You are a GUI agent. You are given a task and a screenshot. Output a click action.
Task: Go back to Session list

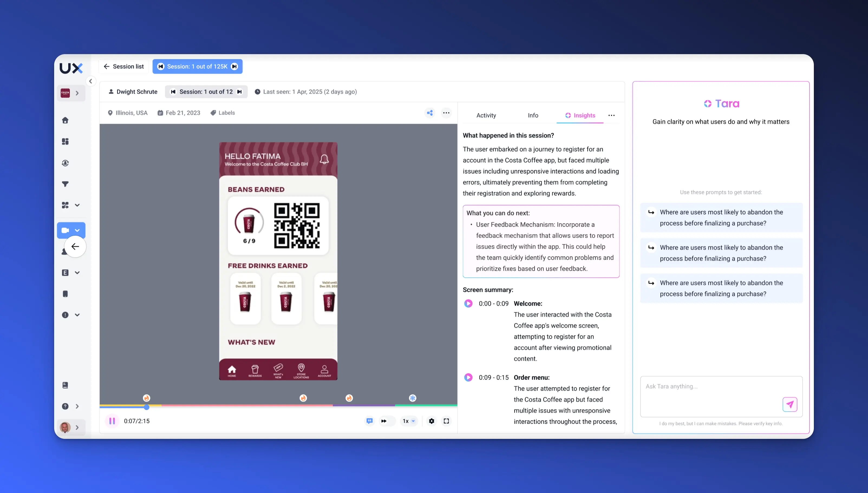[123, 66]
